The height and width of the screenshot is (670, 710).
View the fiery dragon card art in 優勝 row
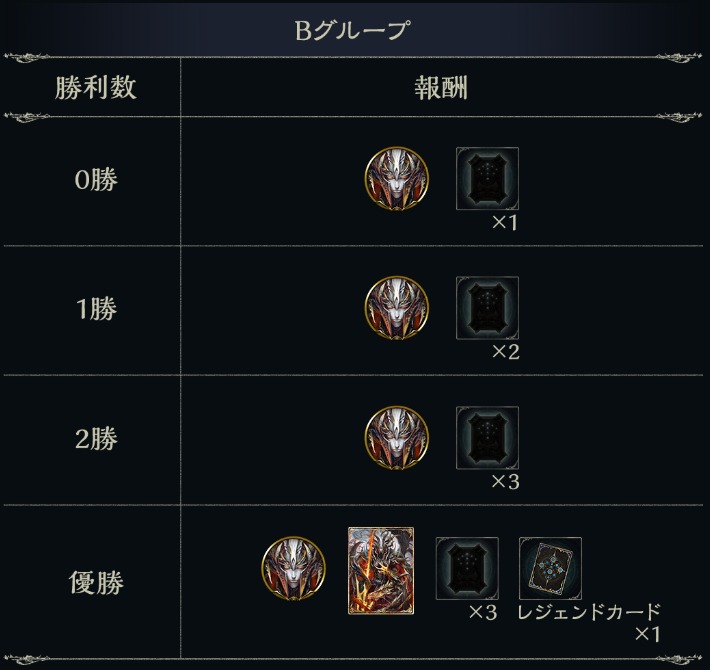(381, 570)
